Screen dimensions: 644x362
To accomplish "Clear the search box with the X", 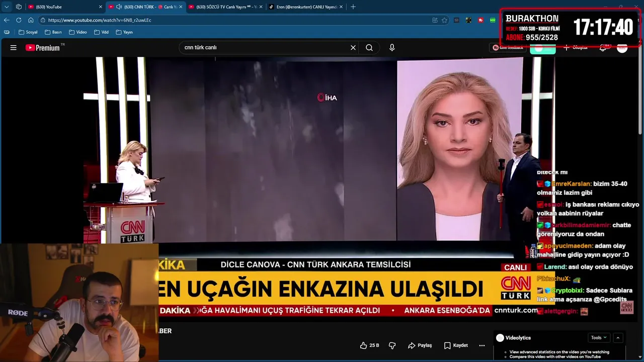I will [353, 48].
